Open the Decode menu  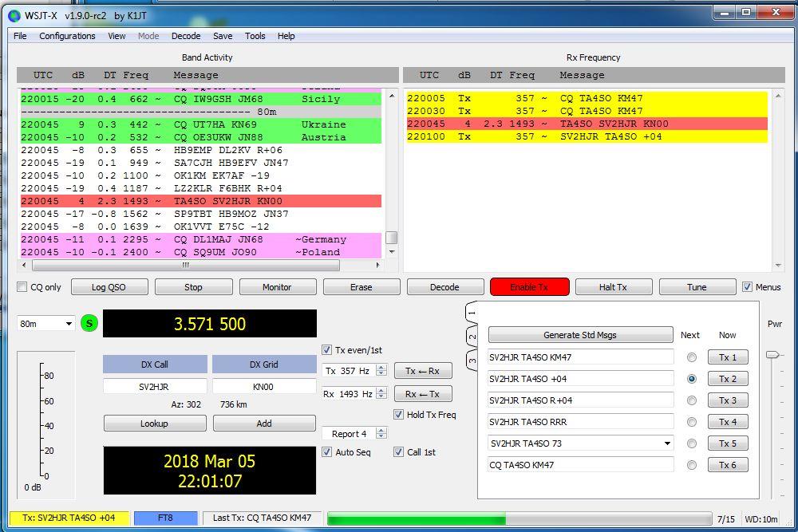point(186,36)
